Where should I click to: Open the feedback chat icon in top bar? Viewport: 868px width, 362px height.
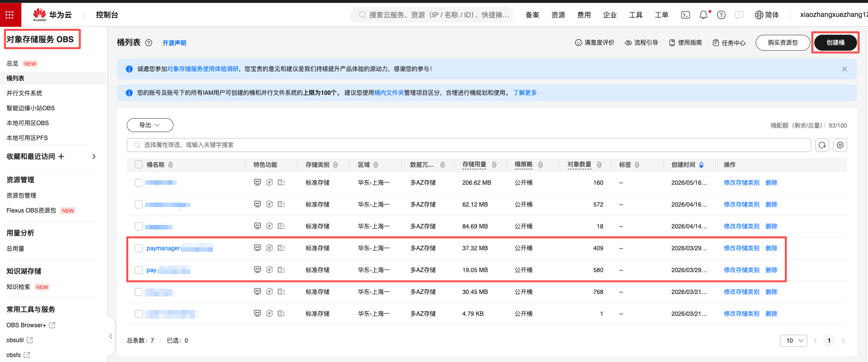(739, 15)
